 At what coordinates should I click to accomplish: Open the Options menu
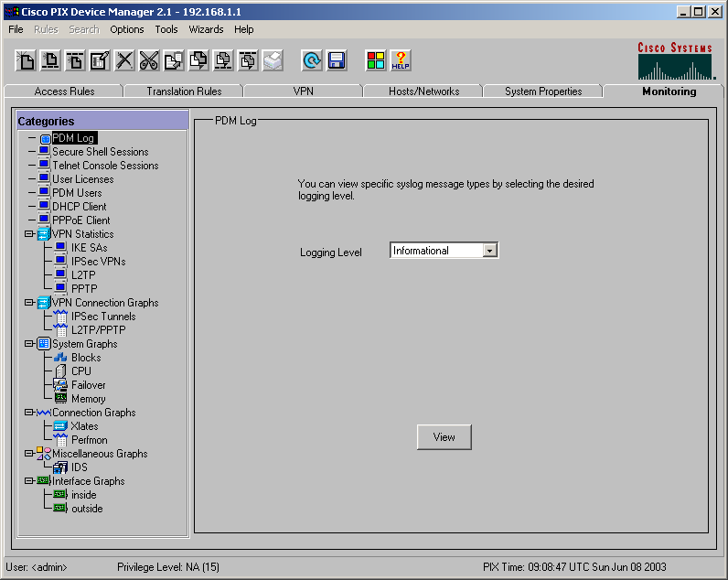click(x=127, y=29)
